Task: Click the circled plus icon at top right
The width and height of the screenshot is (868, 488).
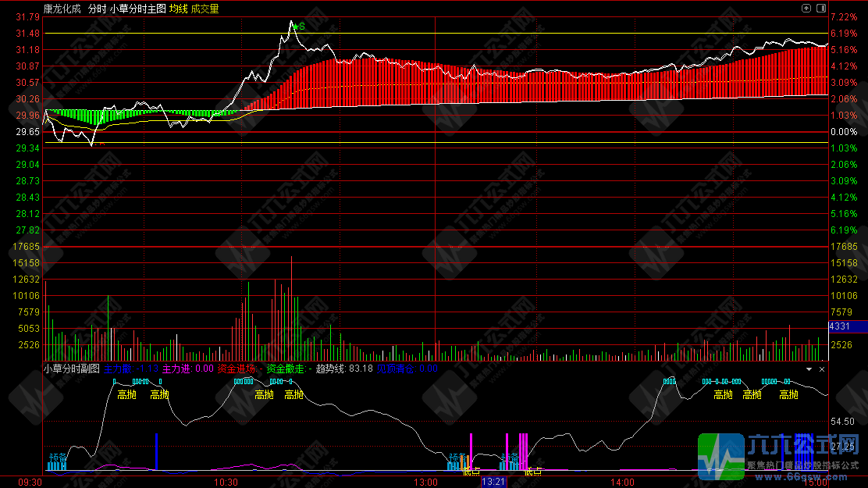Action: click(x=806, y=8)
